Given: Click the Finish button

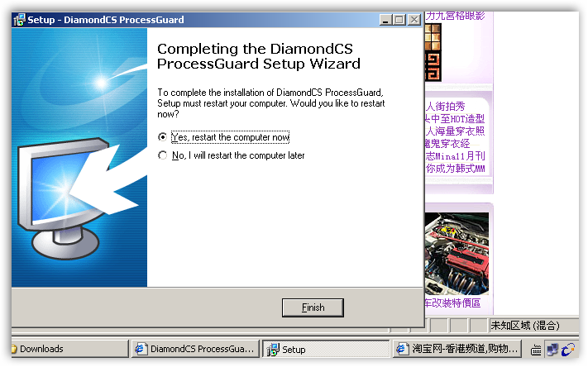Looking at the screenshot, I should [313, 307].
